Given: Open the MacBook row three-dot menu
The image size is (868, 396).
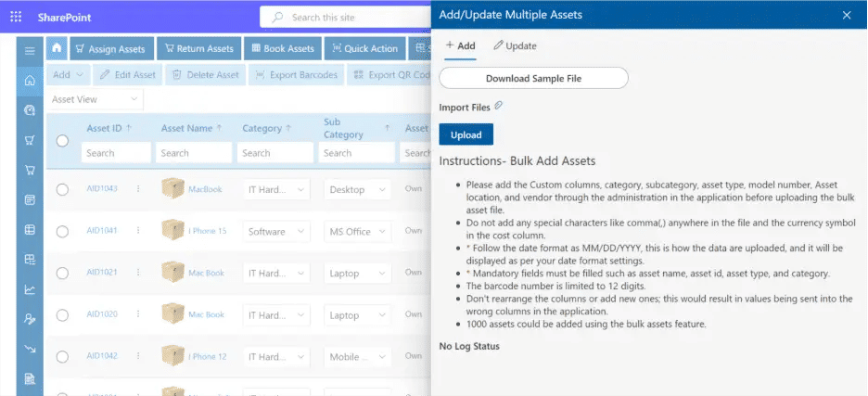Looking at the screenshot, I should (x=138, y=189).
